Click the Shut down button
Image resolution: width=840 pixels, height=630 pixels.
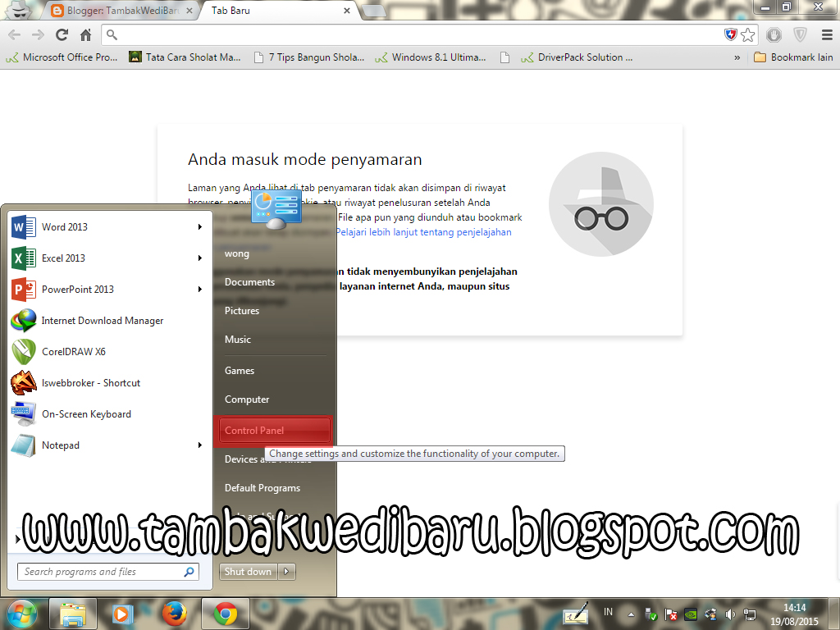(249, 572)
